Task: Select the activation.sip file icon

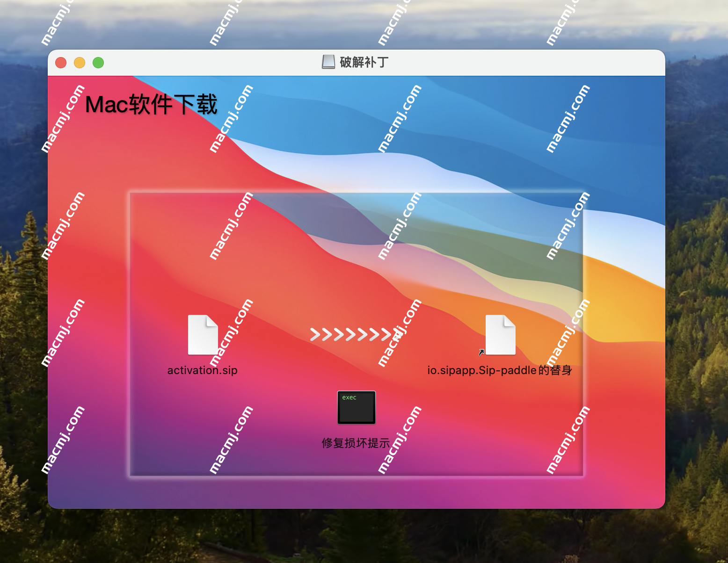Action: tap(203, 335)
